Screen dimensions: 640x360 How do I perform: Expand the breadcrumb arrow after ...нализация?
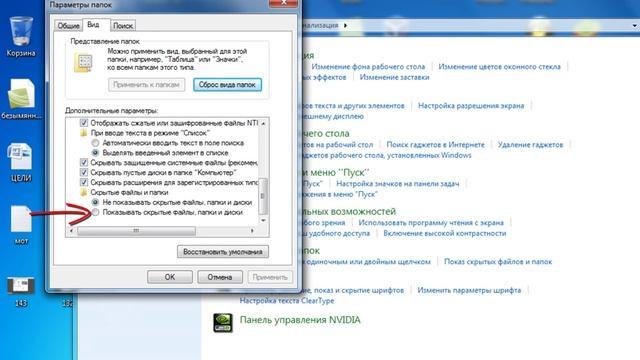coord(346,25)
